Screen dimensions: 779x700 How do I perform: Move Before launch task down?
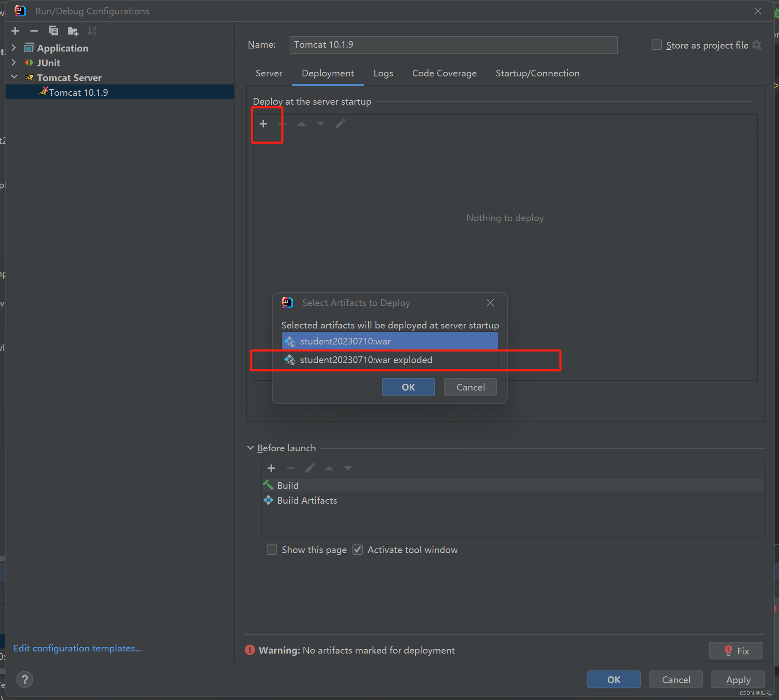point(348,468)
